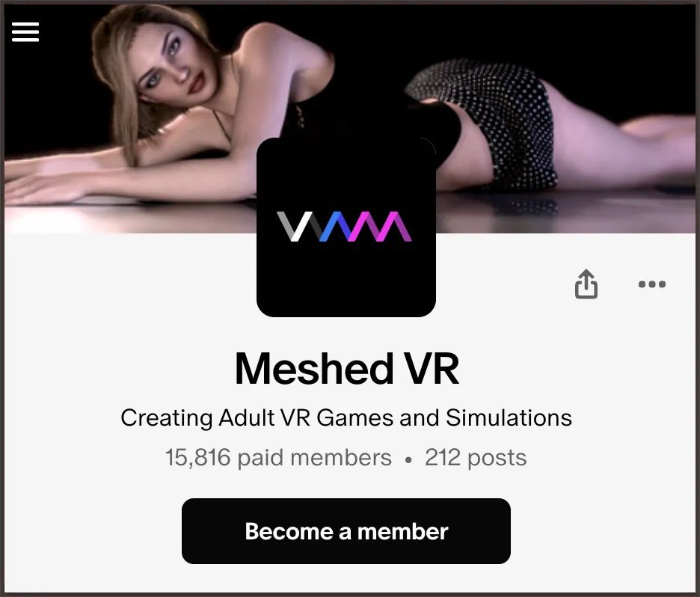Expand the side menu with three-line icon
700x597 pixels.
(x=25, y=31)
